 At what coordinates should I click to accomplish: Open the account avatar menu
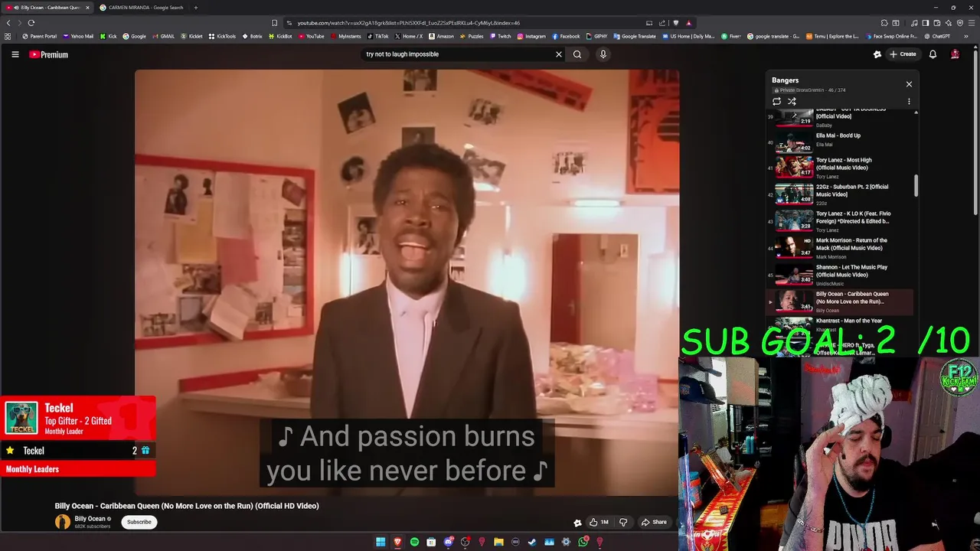[x=955, y=54]
